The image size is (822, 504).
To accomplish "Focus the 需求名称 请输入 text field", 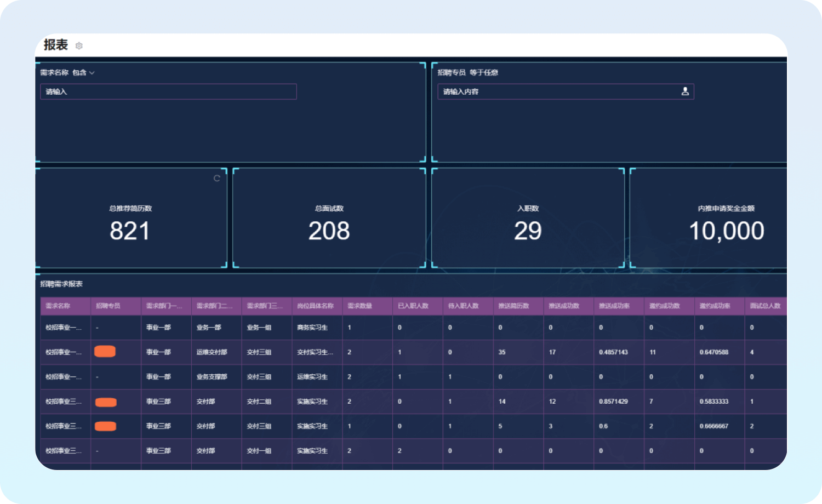I will [168, 91].
